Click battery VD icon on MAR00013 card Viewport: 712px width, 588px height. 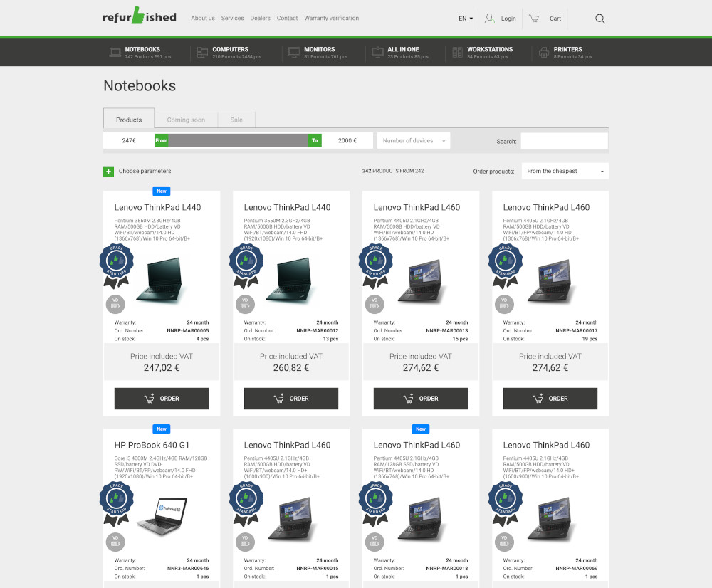pos(375,304)
